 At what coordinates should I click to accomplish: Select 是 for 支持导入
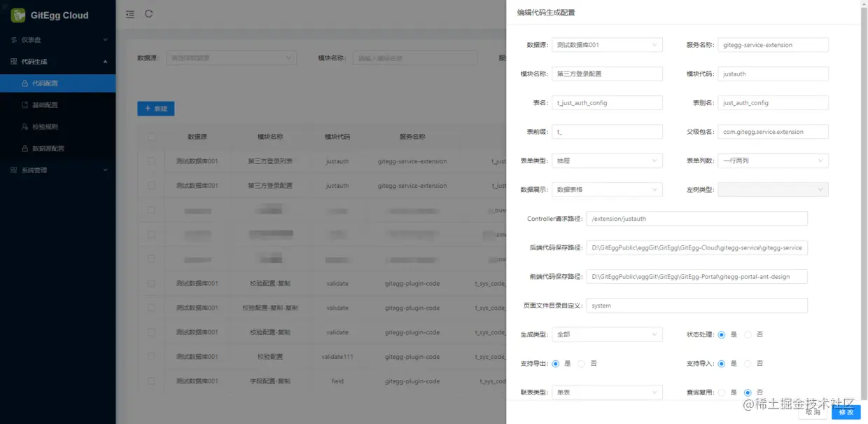(x=722, y=364)
